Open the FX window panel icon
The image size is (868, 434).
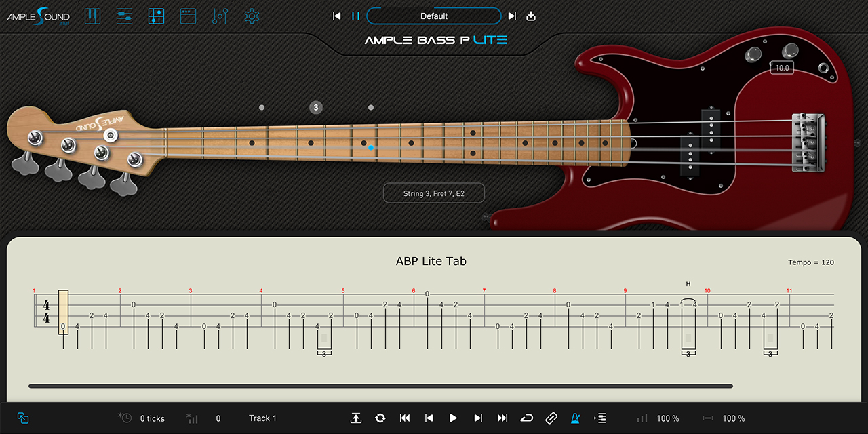(188, 16)
